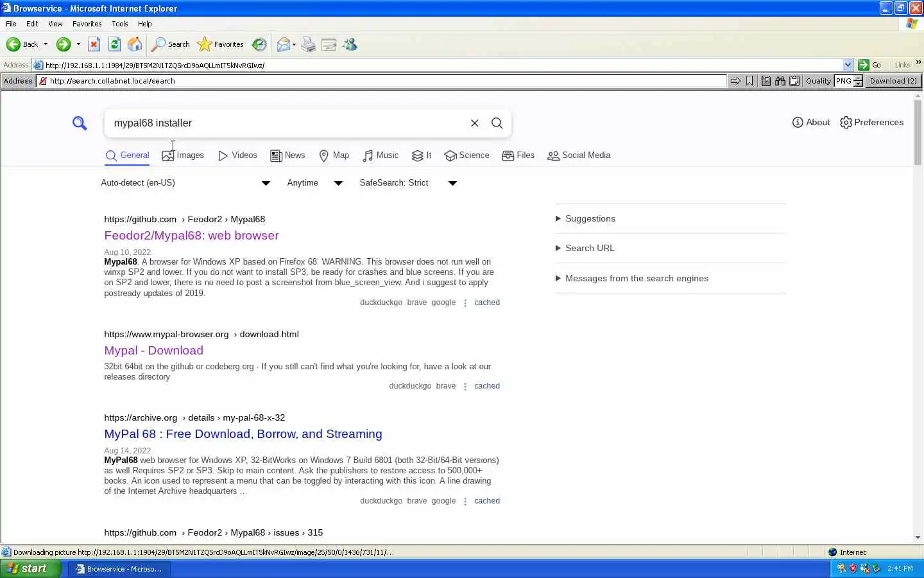Open the Messenger people icon

pyautogui.click(x=350, y=44)
